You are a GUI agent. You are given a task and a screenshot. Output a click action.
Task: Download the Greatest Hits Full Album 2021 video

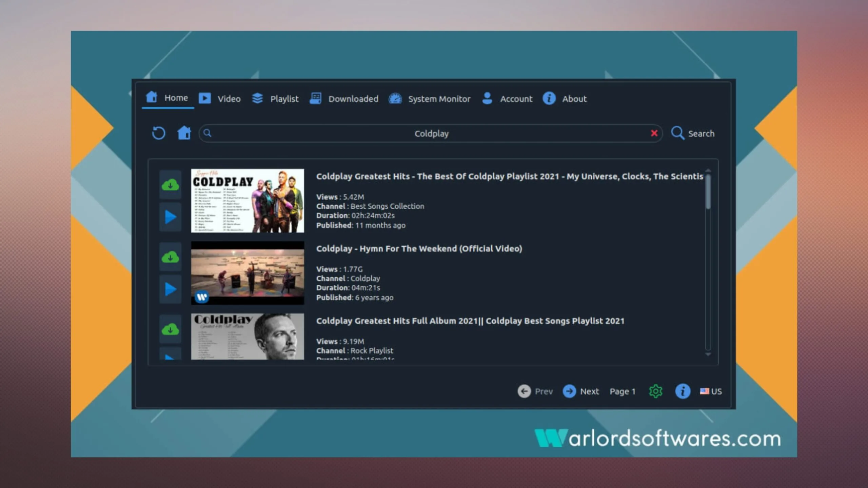[170, 329]
